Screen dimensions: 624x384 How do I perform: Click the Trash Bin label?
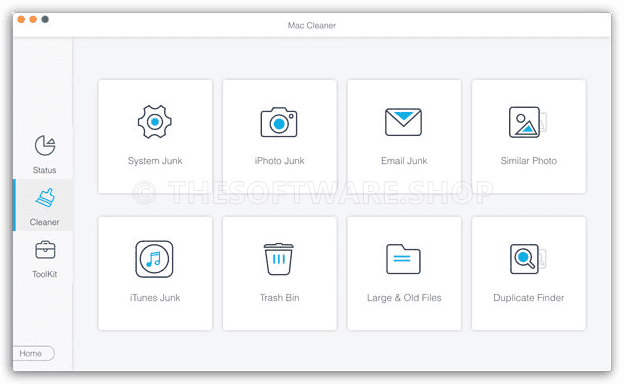[x=279, y=298]
